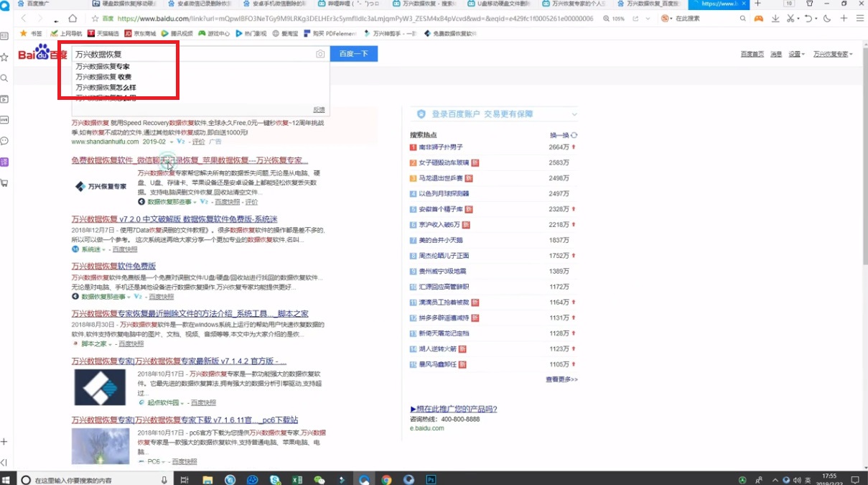
Task: Open the notification center icon
Action: click(854, 479)
